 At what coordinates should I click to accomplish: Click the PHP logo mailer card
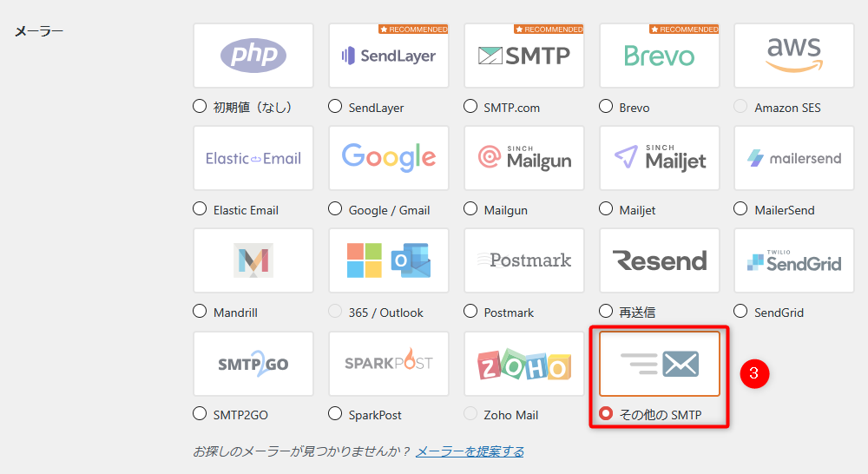(x=253, y=56)
